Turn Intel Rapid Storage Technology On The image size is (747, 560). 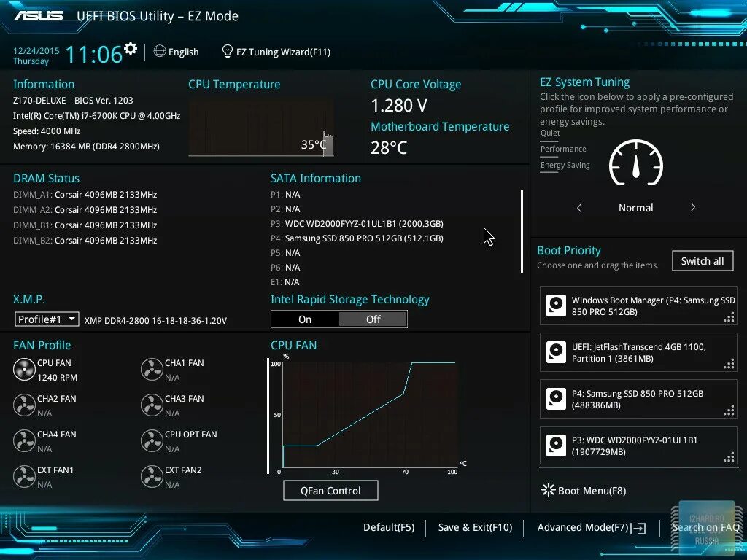pyautogui.click(x=305, y=319)
